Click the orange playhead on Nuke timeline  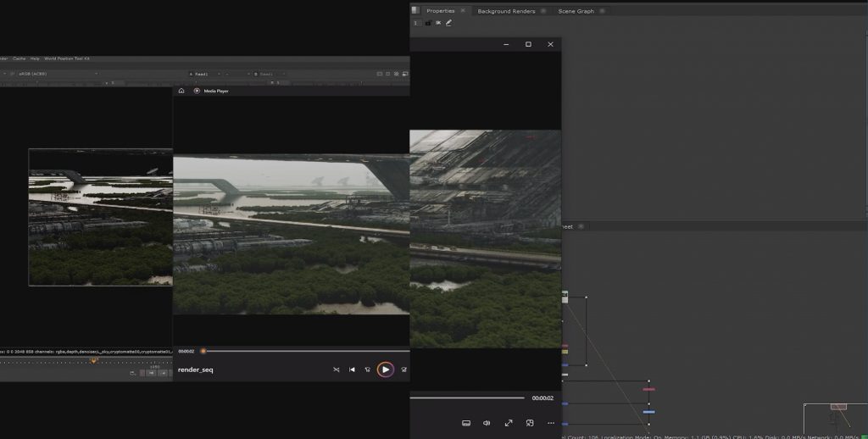coord(93,361)
